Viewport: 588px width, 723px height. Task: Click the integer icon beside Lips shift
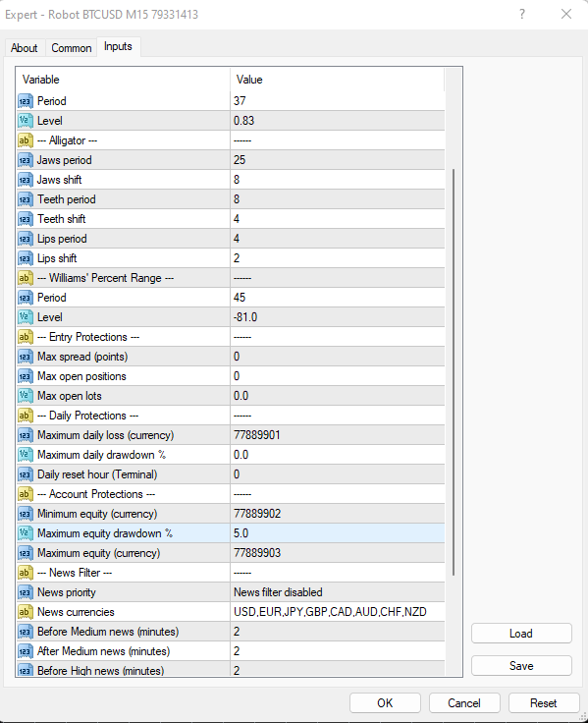(x=26, y=258)
